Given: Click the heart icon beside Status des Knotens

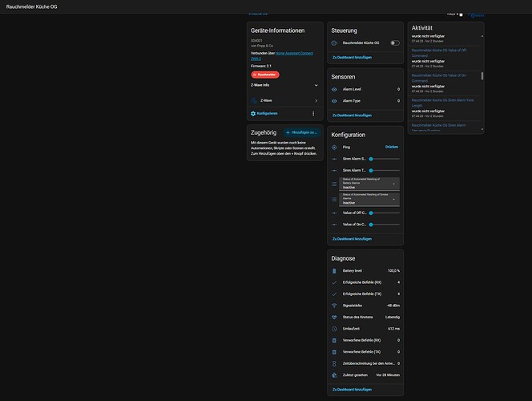Looking at the screenshot, I should pyautogui.click(x=334, y=317).
